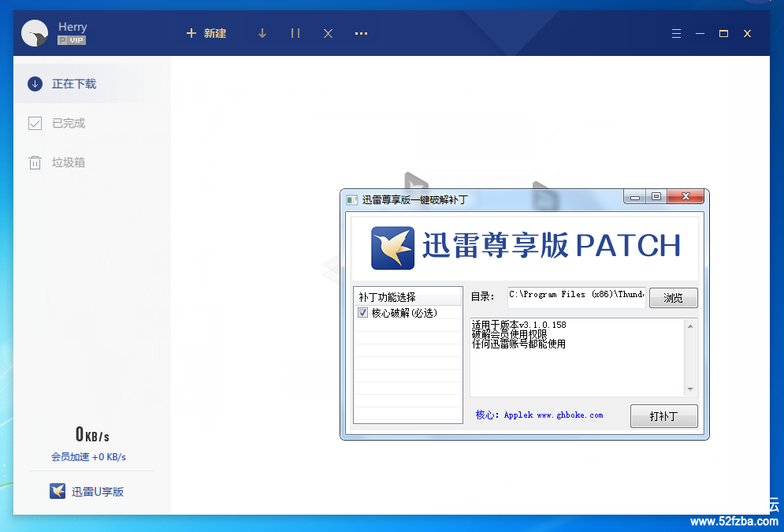Open the 垃圾箱 tab
The width and height of the screenshot is (784, 532).
92,162
